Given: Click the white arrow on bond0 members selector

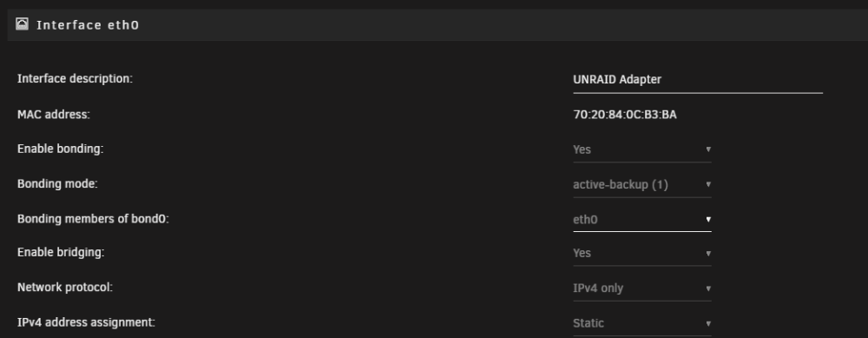Looking at the screenshot, I should (x=708, y=220).
